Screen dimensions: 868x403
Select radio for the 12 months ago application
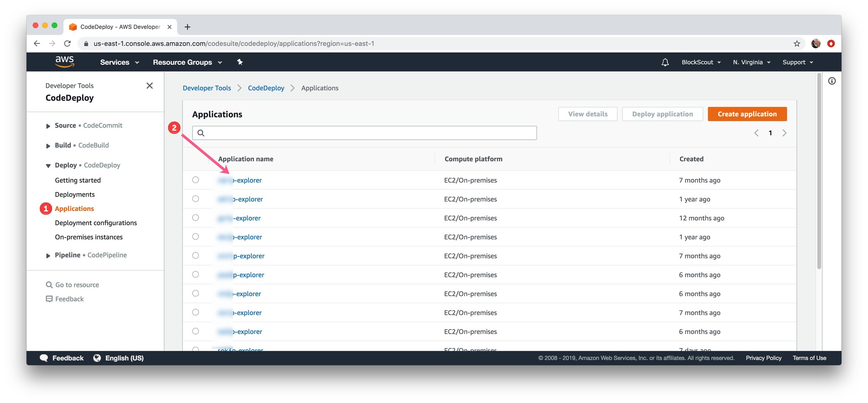196,218
